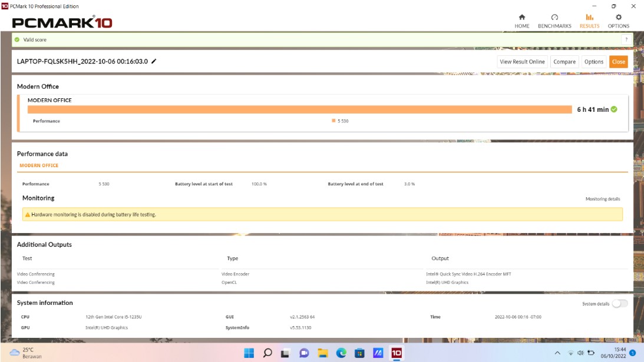Click the Video Encoder type cell
This screenshot has width=644, height=362.
tap(235, 274)
